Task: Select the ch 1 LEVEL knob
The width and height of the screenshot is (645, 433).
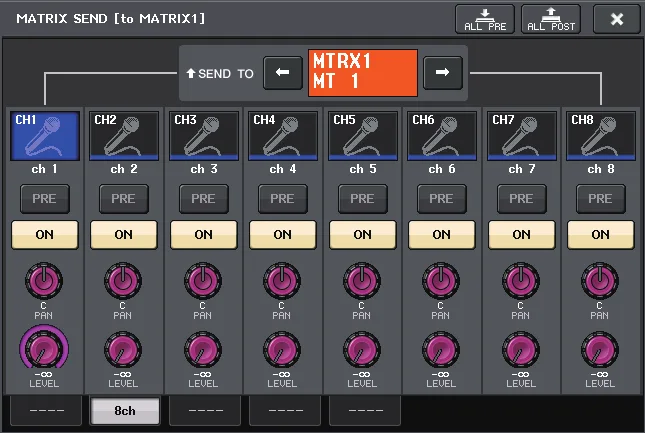Action: [44, 350]
